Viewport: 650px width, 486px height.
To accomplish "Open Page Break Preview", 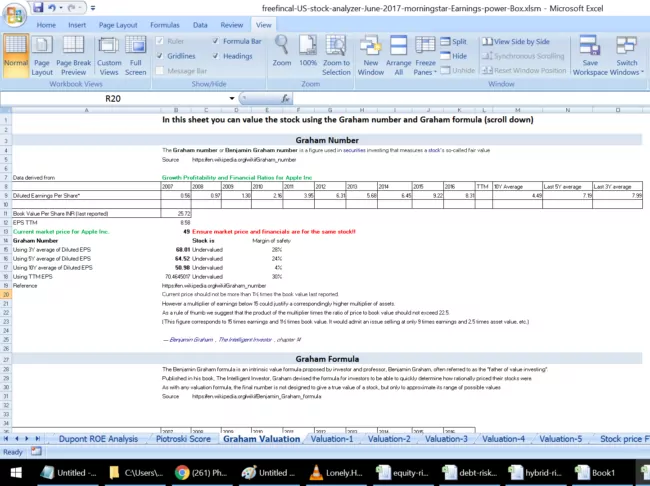I will coord(73,54).
